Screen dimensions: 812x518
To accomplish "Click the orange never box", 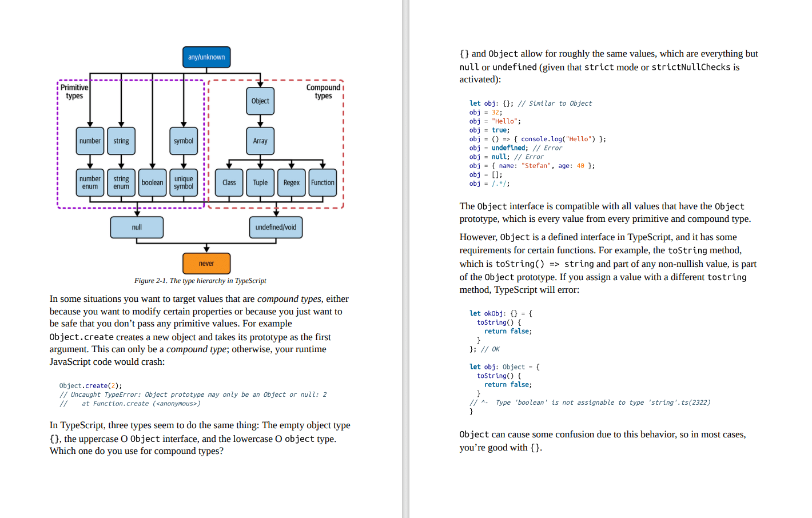I will 206,263.
